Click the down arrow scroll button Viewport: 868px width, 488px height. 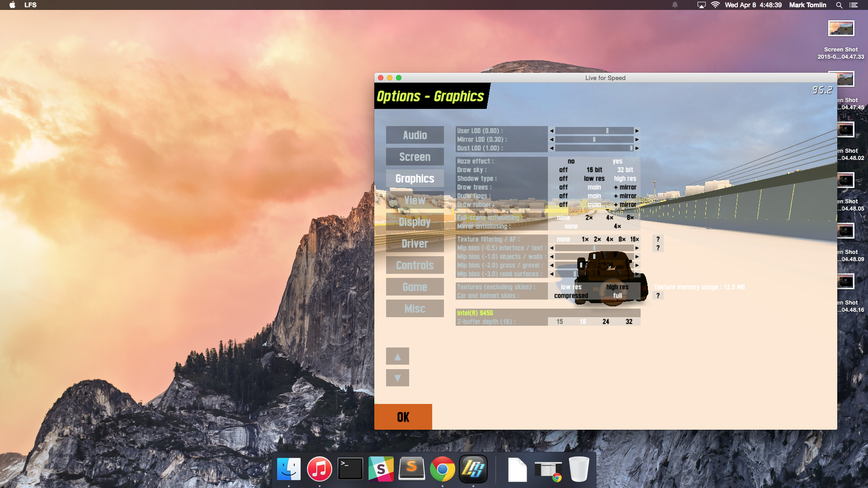point(397,378)
